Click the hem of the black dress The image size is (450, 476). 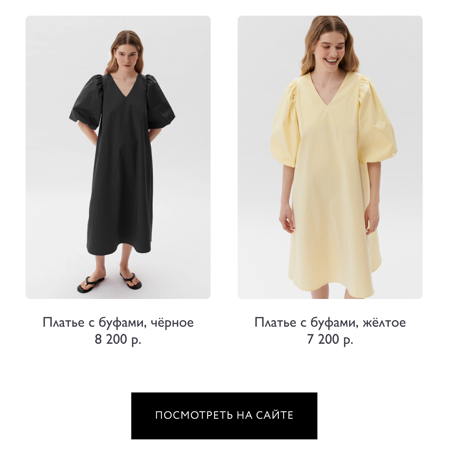click(x=119, y=248)
